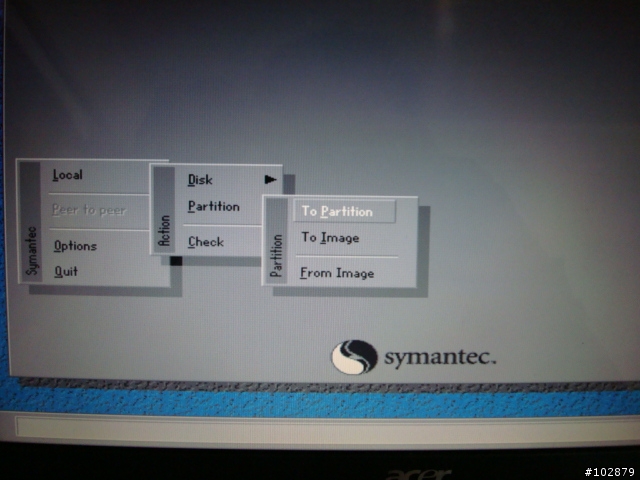Open the Local menu item
Screen dimensions: 640x480
68,175
